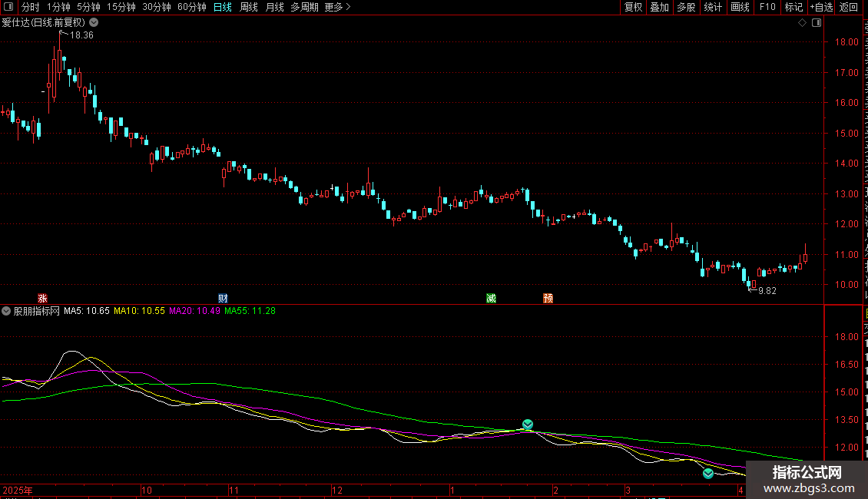Expand the 更多 period options
The height and width of the screenshot is (499, 868).
coord(337,7)
